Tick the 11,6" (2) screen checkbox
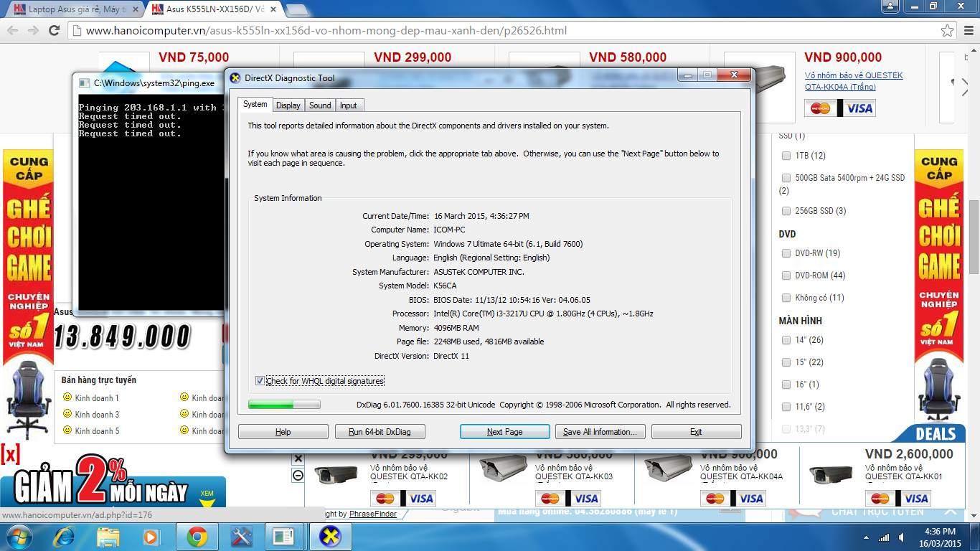This screenshot has width=980, height=551. [x=786, y=407]
